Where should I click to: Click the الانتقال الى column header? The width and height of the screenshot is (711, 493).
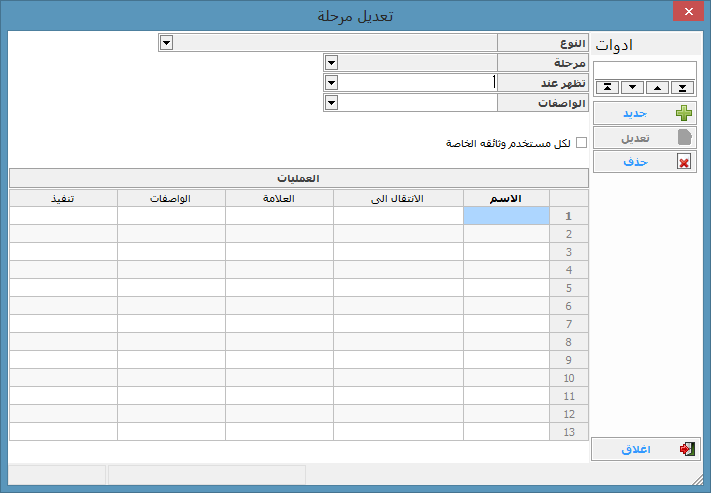398,198
